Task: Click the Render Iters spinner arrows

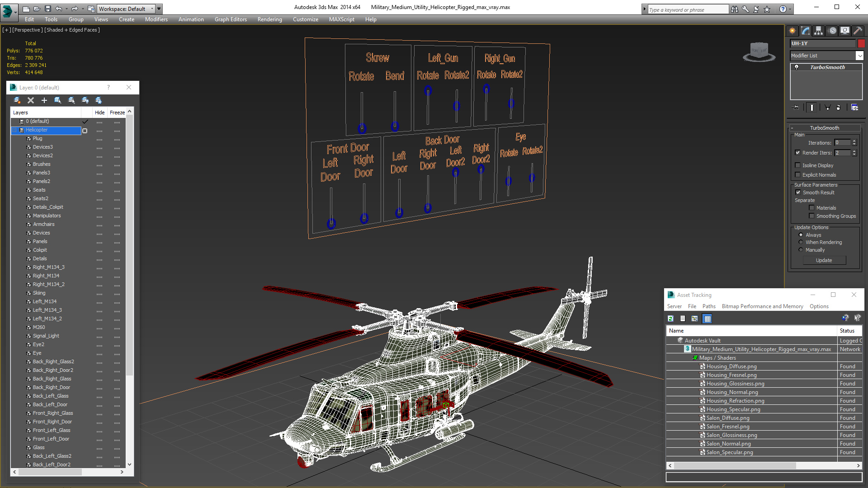Action: [854, 153]
